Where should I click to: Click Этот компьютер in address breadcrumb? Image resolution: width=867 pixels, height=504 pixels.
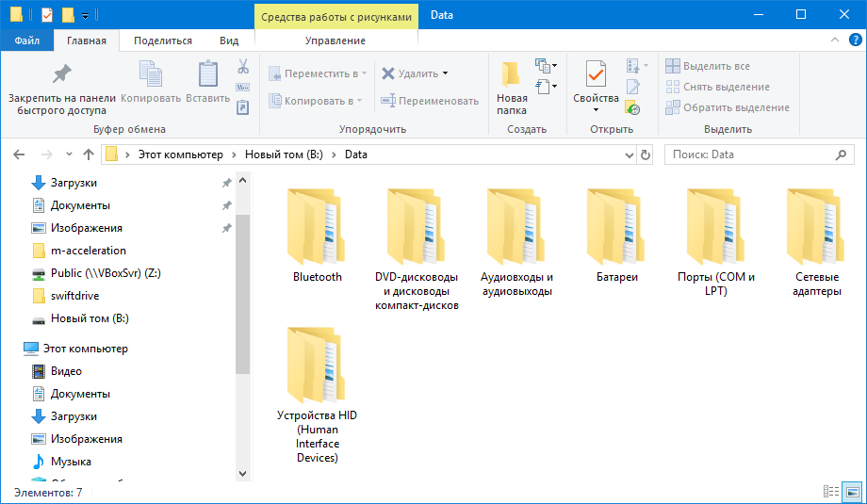coord(180,154)
